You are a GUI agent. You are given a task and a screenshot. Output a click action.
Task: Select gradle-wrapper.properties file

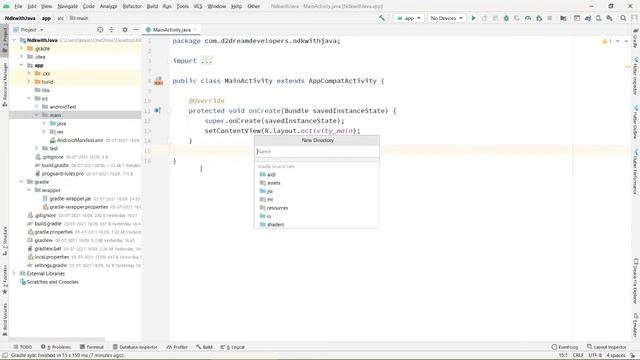tap(79, 207)
